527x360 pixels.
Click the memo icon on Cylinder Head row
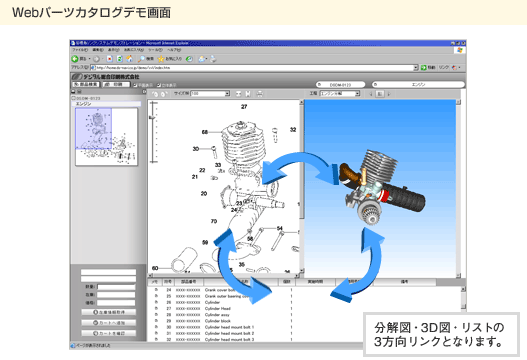pyautogui.click(x=156, y=308)
